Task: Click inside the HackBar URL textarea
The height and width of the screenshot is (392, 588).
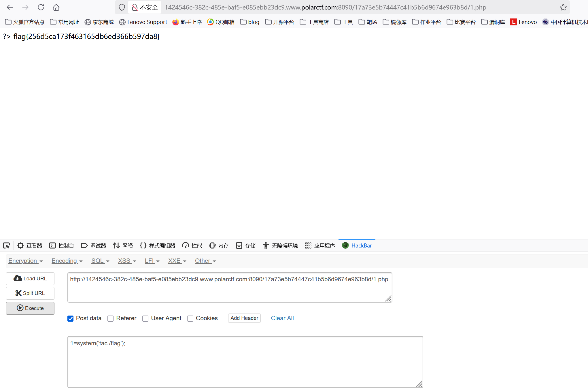Action: coord(230,288)
